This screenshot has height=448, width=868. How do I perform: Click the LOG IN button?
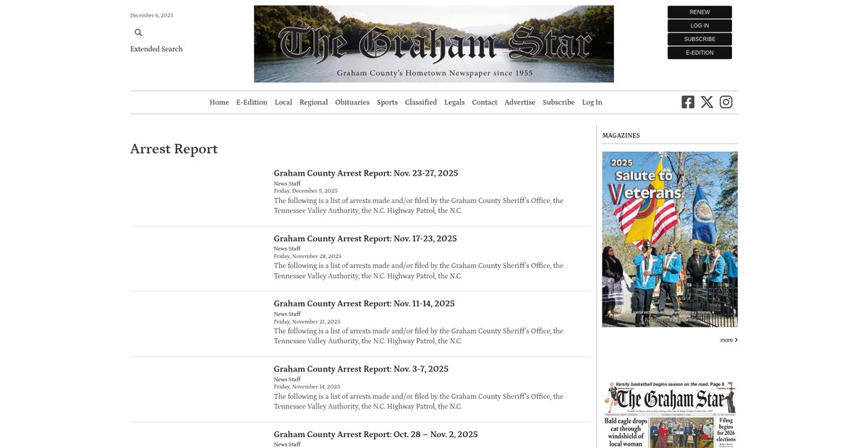(699, 26)
